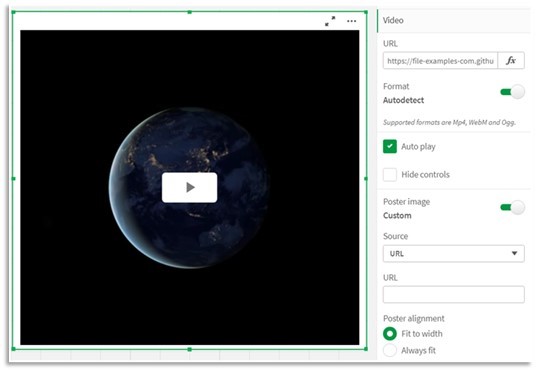Click the video URL input field

point(440,61)
